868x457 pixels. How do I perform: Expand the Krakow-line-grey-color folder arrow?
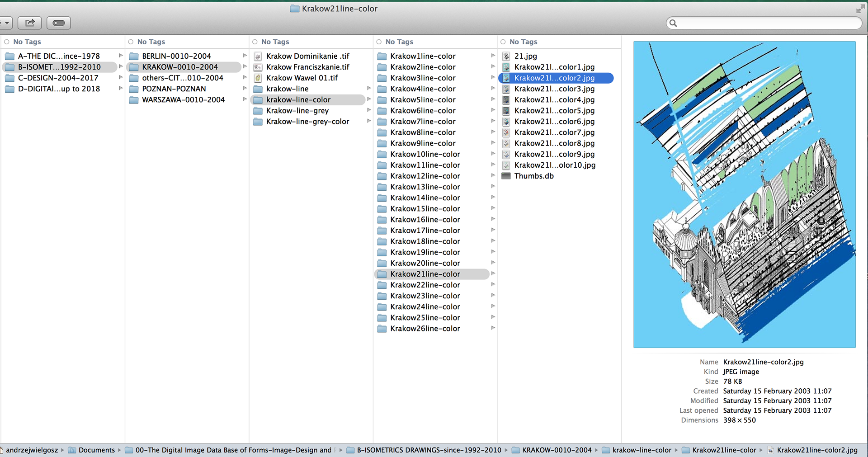click(x=369, y=121)
